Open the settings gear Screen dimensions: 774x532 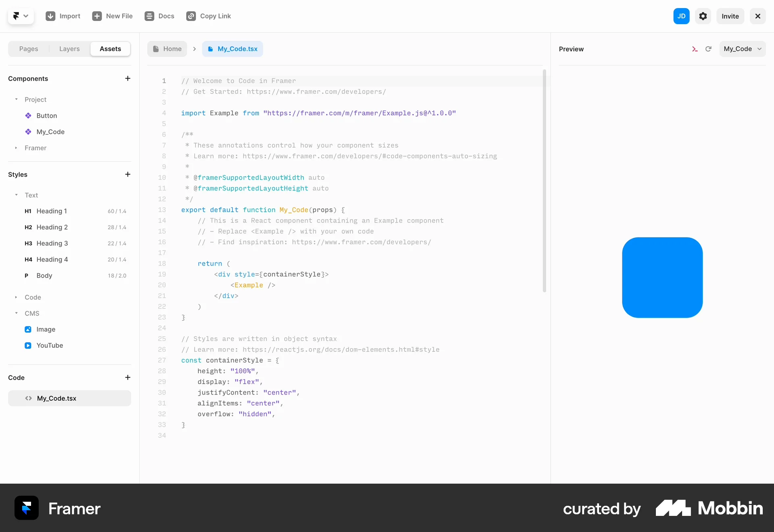click(x=703, y=16)
